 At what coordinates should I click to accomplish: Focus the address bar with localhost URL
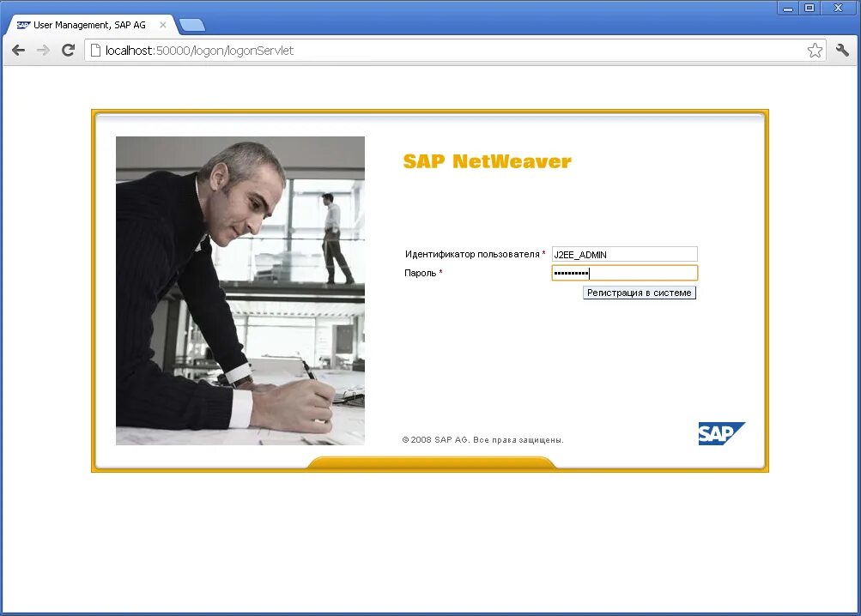(x=455, y=51)
